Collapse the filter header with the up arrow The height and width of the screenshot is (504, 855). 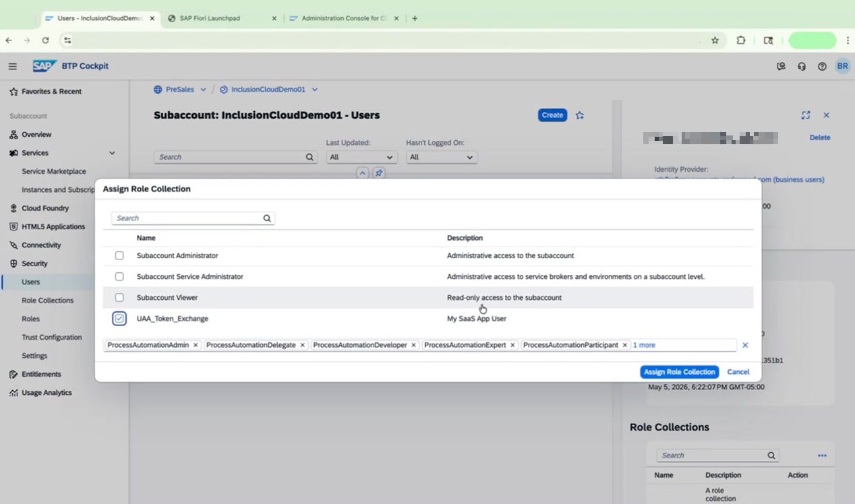pyautogui.click(x=362, y=173)
